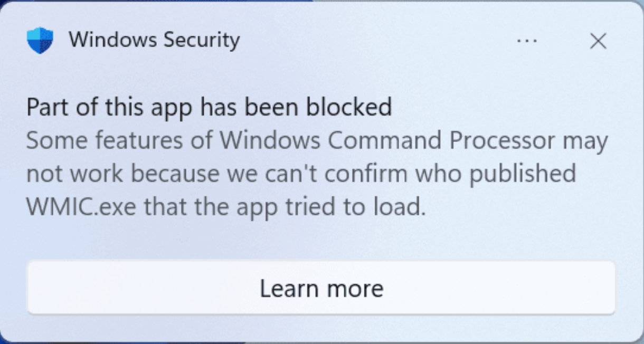Click the "Windows Security" app title
The width and height of the screenshot is (644, 344).
[154, 40]
